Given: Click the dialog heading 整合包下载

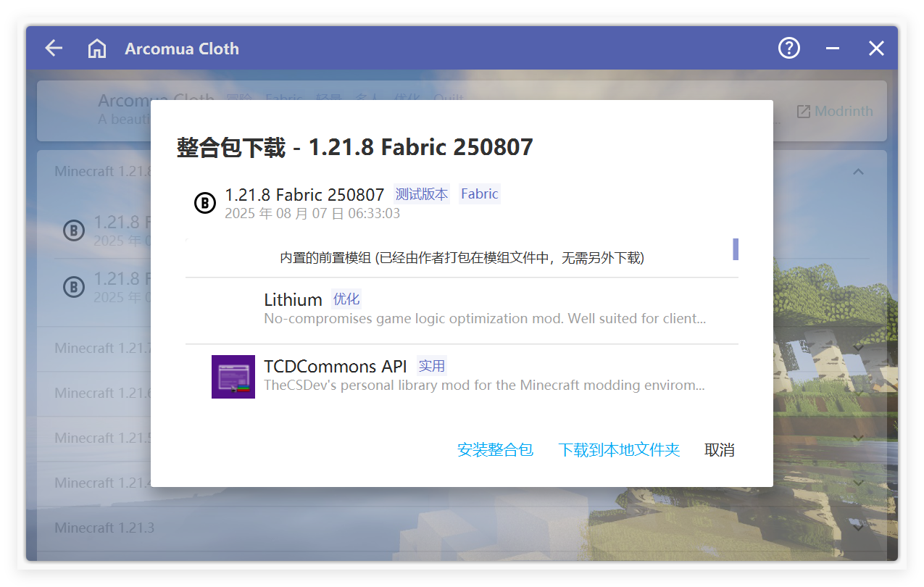Looking at the screenshot, I should click(x=231, y=147).
